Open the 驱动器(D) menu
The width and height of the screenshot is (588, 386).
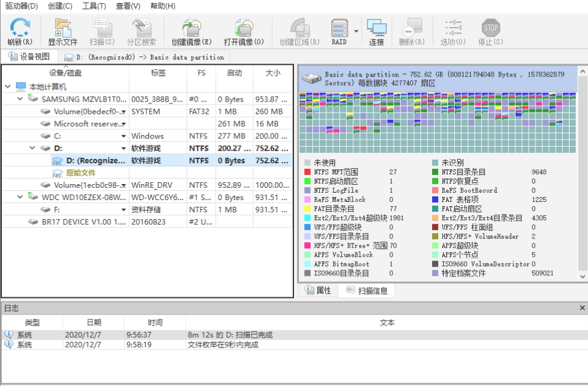[21, 6]
